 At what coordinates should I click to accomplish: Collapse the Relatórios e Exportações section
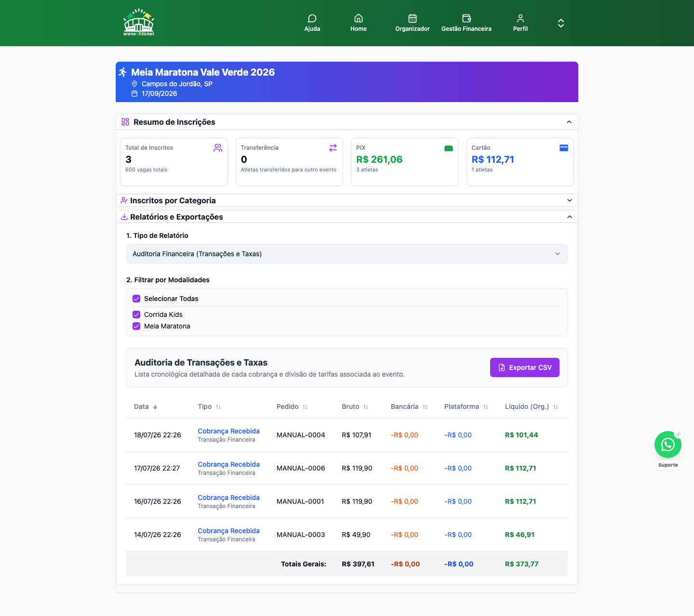point(570,217)
